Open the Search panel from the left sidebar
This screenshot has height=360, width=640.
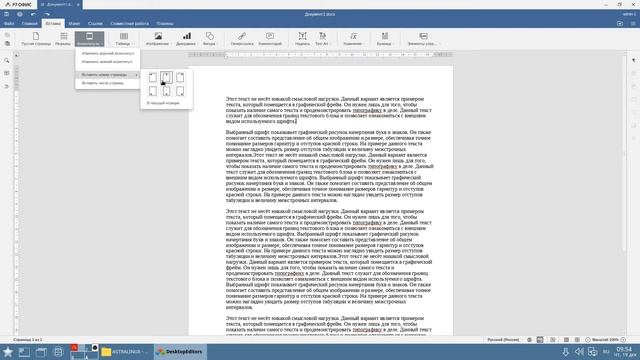point(7,60)
